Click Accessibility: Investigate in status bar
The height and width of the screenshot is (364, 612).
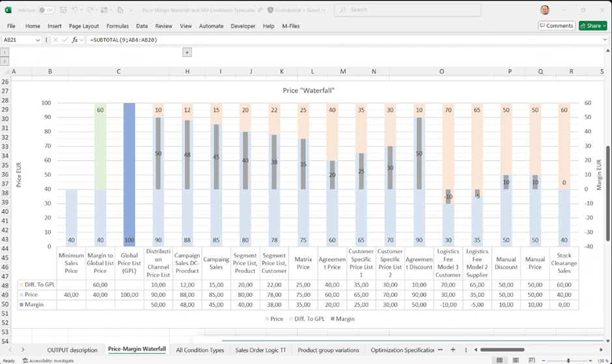(x=48, y=360)
